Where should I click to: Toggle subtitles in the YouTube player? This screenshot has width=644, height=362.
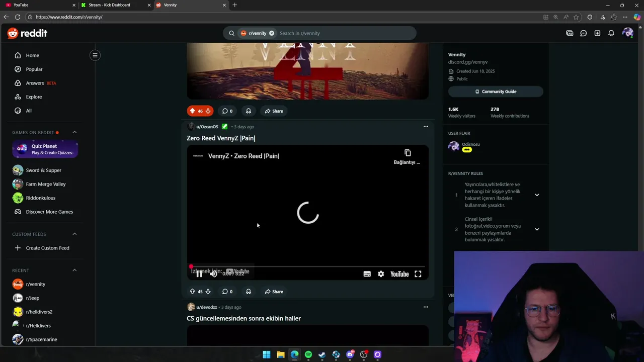click(x=367, y=274)
